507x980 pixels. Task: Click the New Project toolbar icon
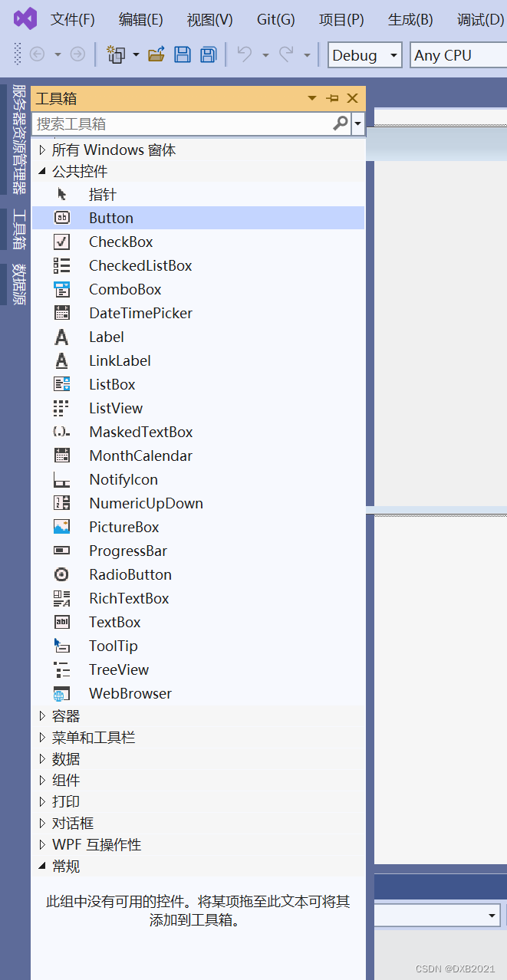pyautogui.click(x=116, y=54)
